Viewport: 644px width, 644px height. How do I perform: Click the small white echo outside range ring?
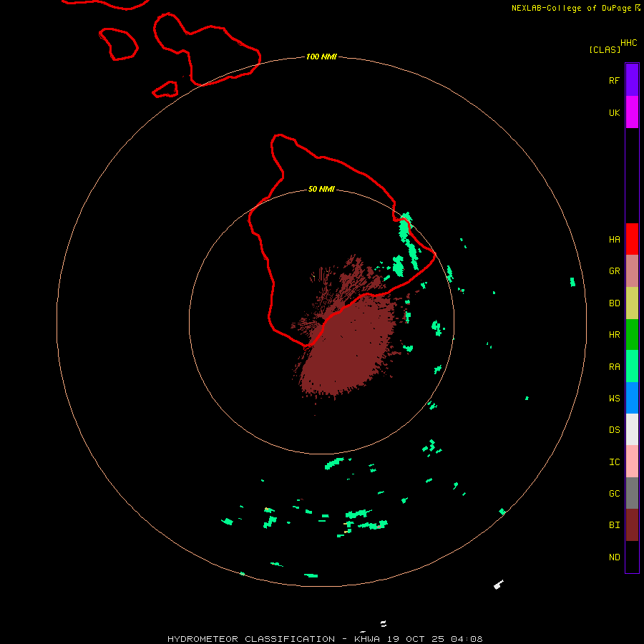point(499,585)
